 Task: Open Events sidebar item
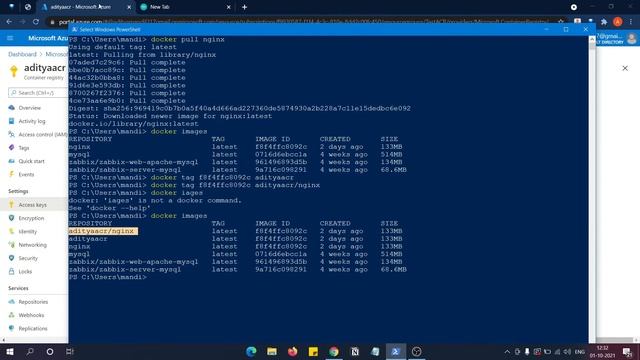tap(26, 174)
